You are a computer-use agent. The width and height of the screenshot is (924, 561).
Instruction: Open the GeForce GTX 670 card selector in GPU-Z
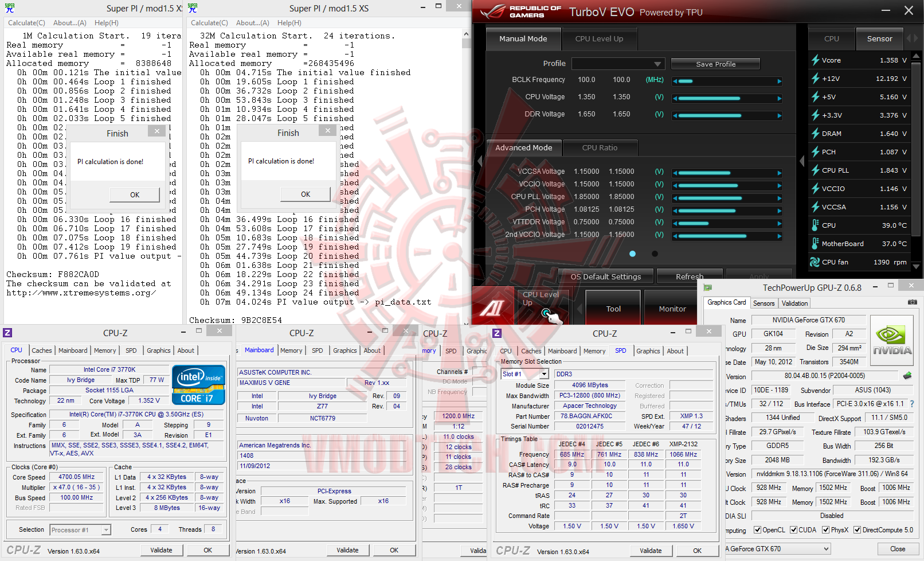coord(778,549)
